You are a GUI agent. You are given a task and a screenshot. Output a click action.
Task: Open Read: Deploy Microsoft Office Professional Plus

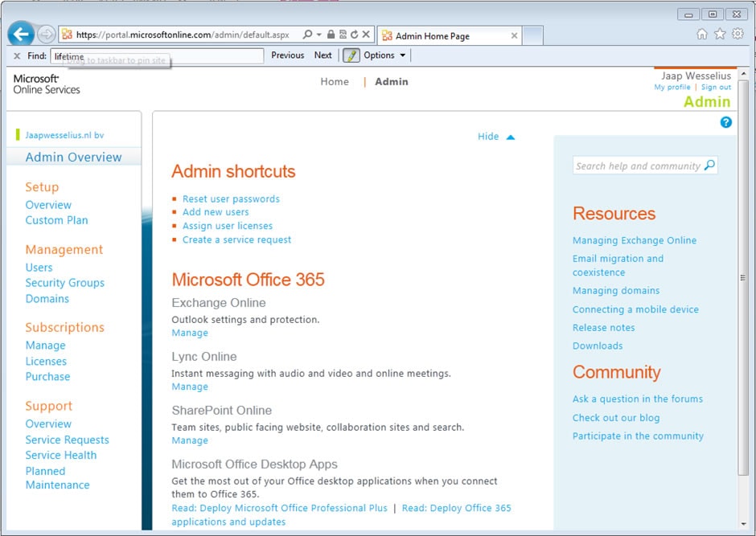tap(279, 508)
